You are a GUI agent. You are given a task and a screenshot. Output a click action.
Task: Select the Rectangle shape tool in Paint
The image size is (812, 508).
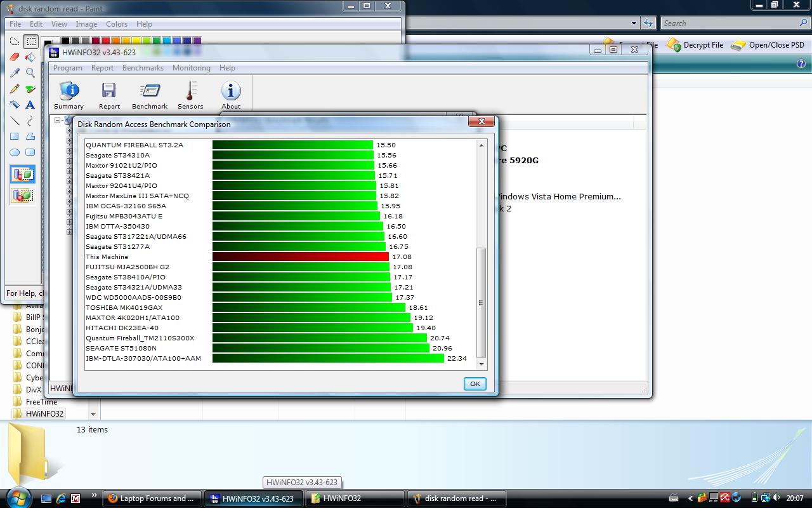tap(15, 137)
